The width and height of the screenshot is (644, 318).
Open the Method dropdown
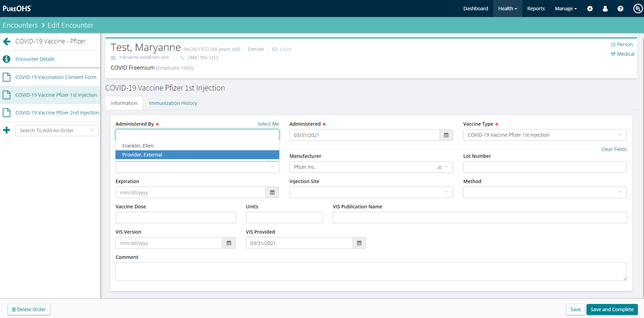pyautogui.click(x=545, y=192)
